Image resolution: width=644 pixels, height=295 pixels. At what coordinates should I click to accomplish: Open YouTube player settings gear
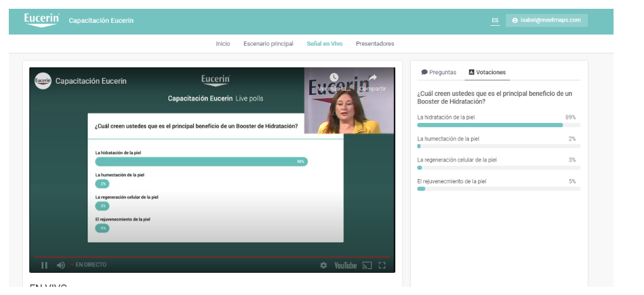click(323, 266)
